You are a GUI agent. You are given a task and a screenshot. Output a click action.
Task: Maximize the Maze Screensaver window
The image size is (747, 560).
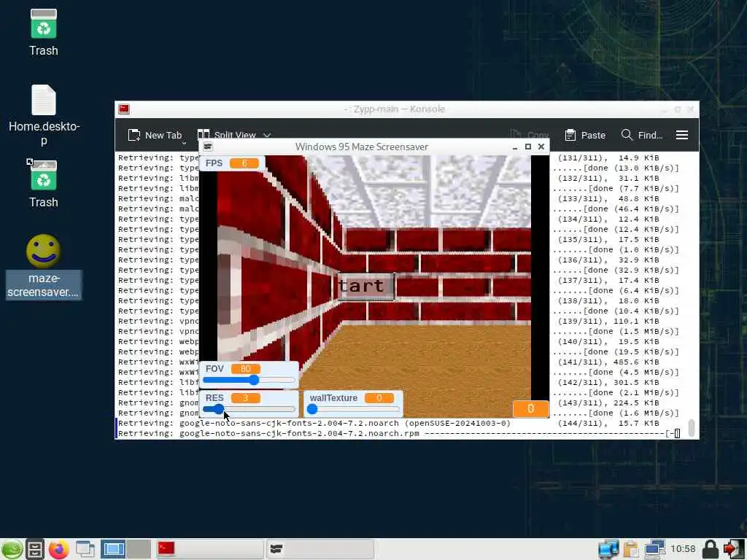point(528,147)
